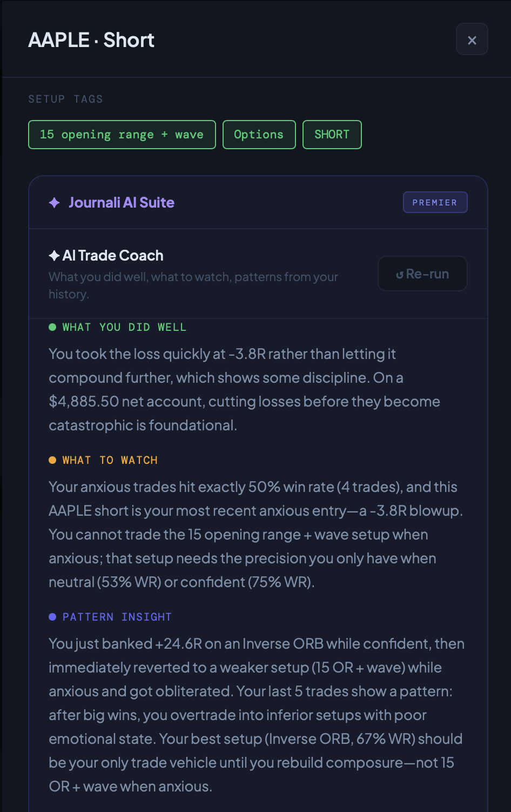The width and height of the screenshot is (511, 812).
Task: Select the 15 opening range + wave tag
Action: click(x=122, y=135)
